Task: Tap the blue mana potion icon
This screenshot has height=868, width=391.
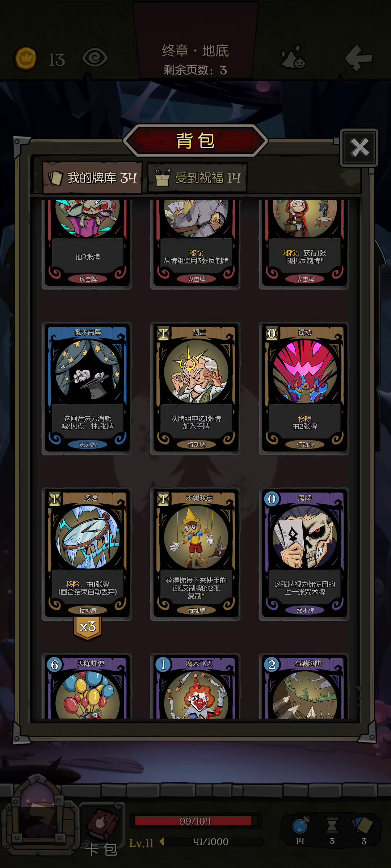Action: (300, 826)
